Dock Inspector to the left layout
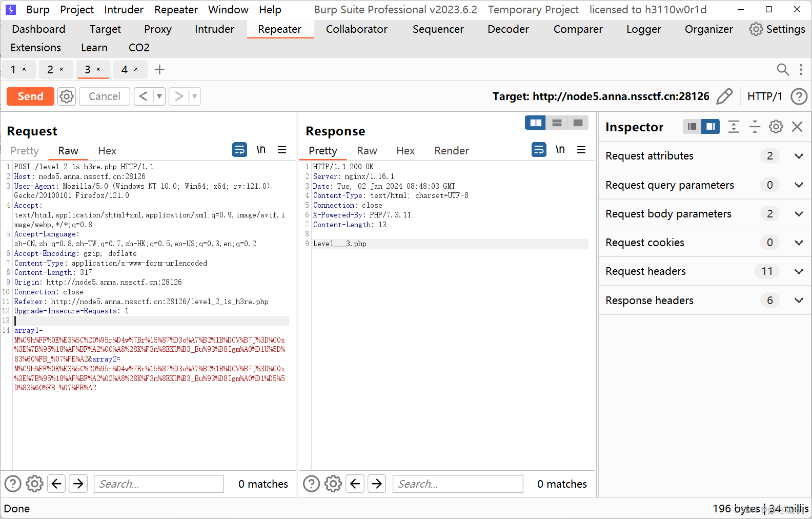The height and width of the screenshot is (519, 812). (x=692, y=127)
